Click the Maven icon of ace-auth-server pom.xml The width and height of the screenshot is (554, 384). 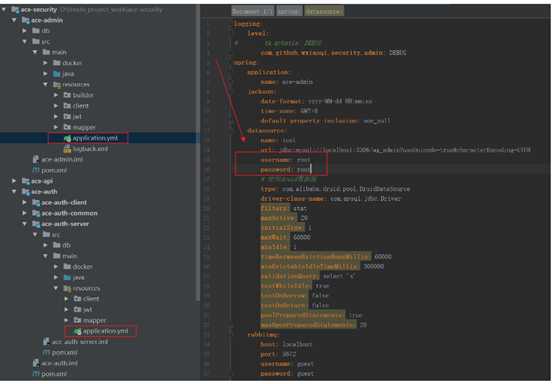coord(46,352)
